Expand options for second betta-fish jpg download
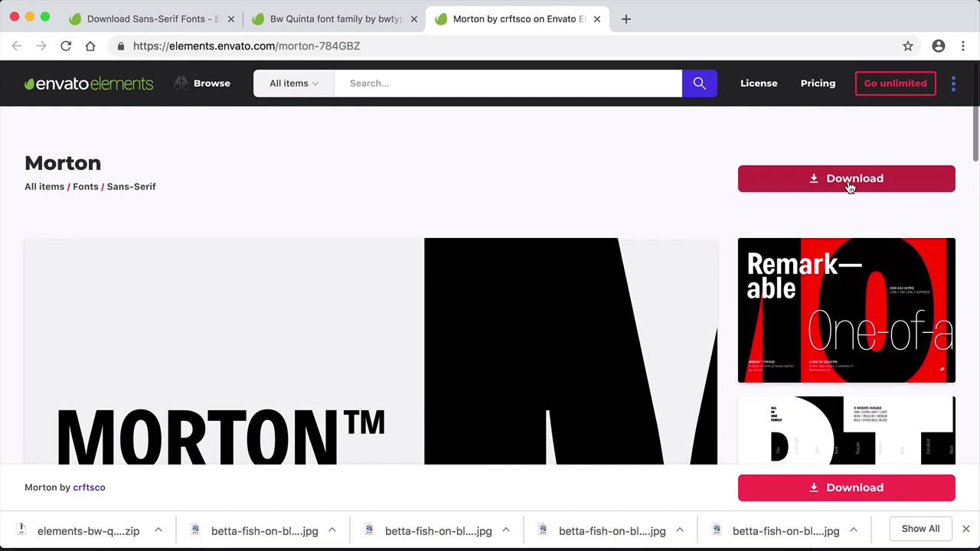 (x=506, y=530)
